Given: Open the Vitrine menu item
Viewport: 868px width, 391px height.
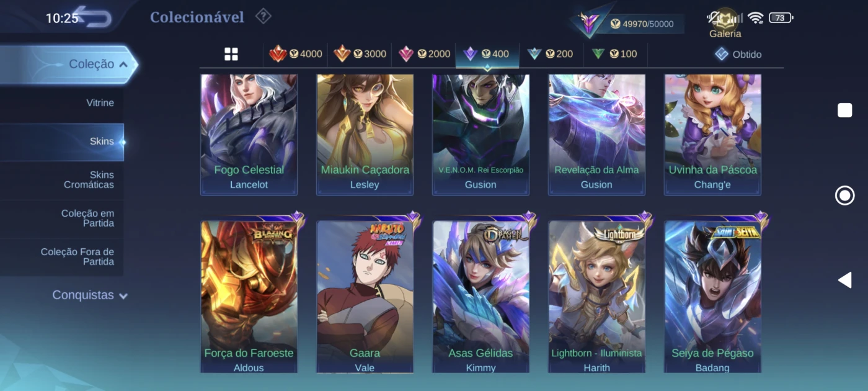Looking at the screenshot, I should click(x=62, y=103).
